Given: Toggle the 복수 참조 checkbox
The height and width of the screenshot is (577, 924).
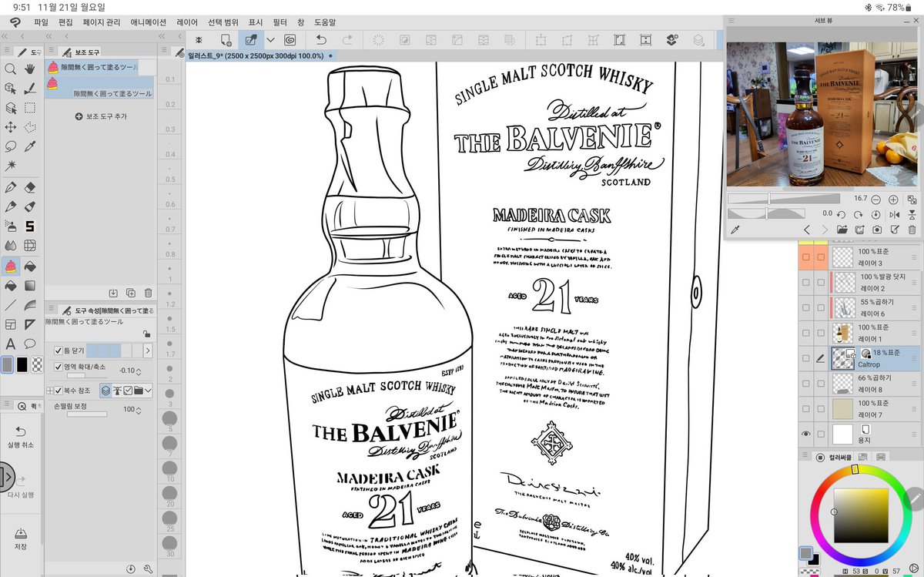Looking at the screenshot, I should tap(58, 391).
